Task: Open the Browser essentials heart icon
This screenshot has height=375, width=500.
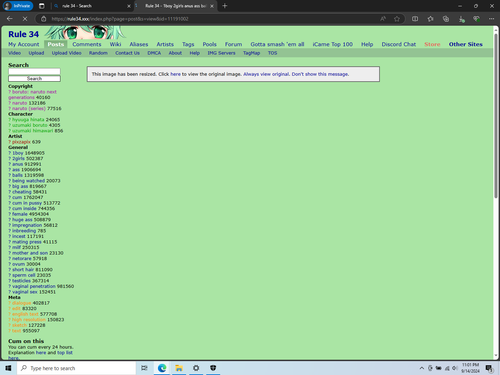Action: (x=477, y=19)
